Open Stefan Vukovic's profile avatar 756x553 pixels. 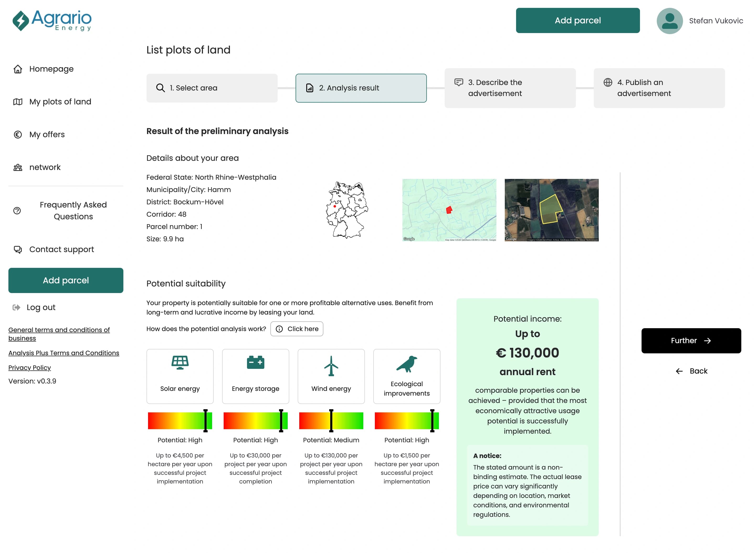click(670, 21)
